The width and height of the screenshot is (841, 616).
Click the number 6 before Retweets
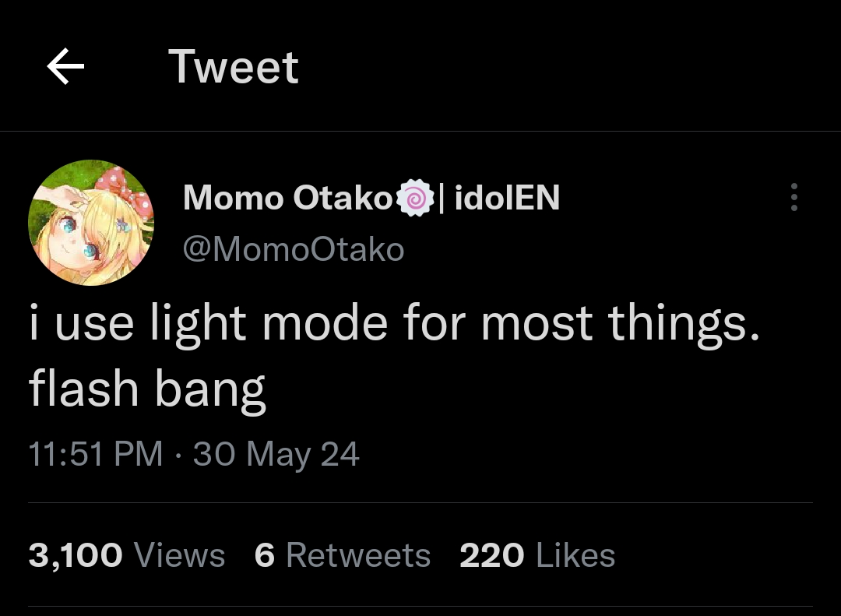(x=265, y=556)
